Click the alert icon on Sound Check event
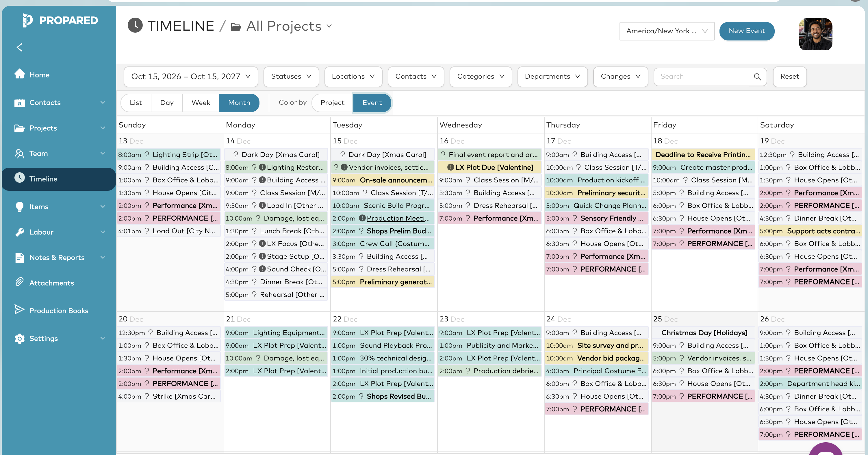 point(262,269)
